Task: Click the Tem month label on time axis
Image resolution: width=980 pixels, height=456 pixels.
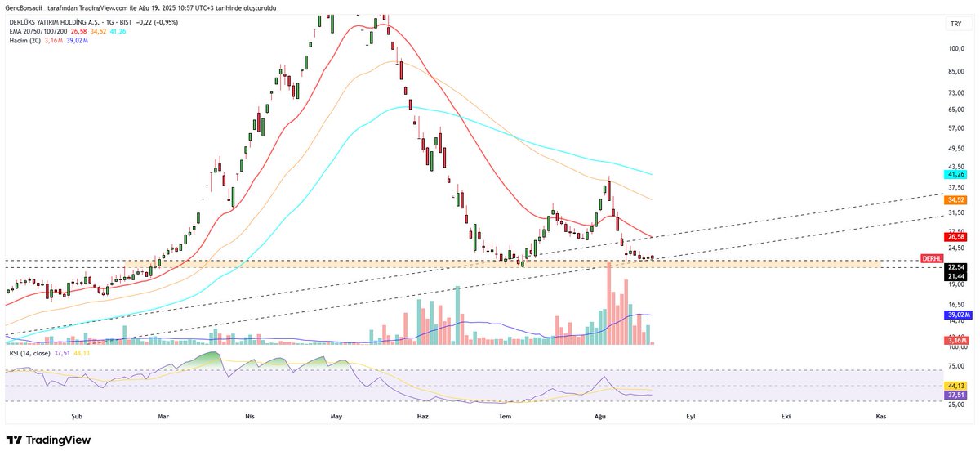Action: click(506, 417)
